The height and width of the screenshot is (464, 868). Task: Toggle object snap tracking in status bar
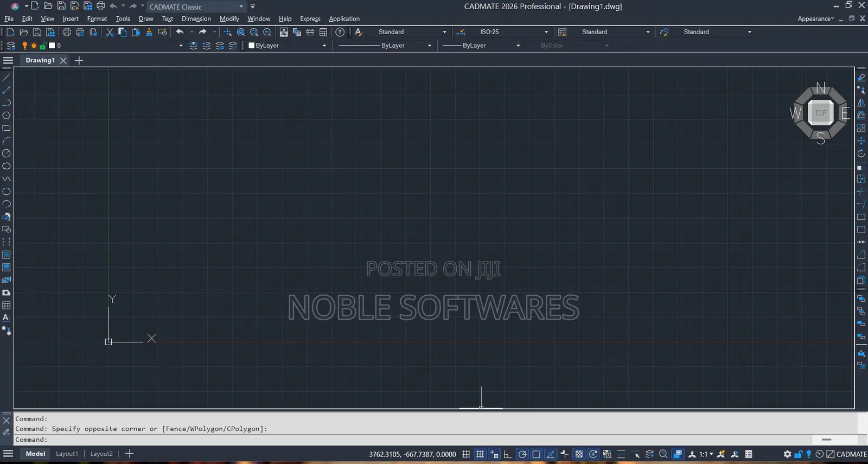click(x=551, y=454)
